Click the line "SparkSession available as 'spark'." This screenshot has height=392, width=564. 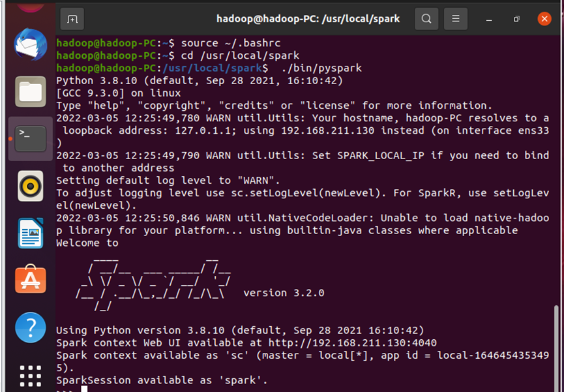162,380
